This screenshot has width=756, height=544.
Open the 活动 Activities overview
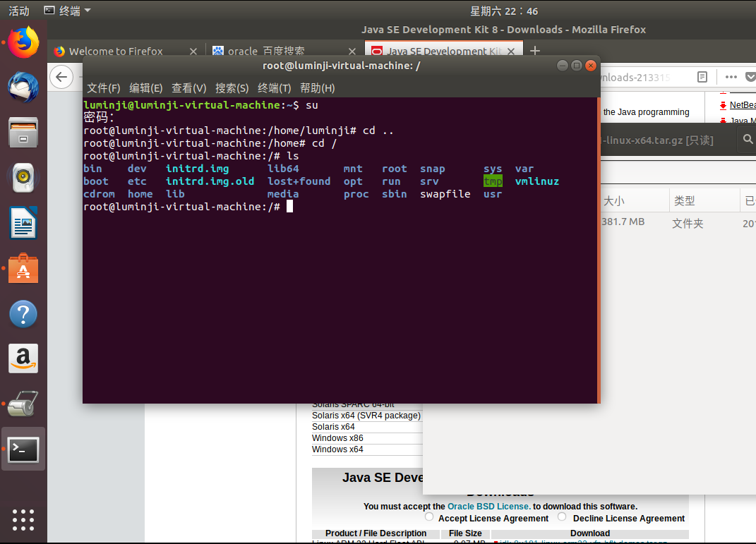click(19, 11)
